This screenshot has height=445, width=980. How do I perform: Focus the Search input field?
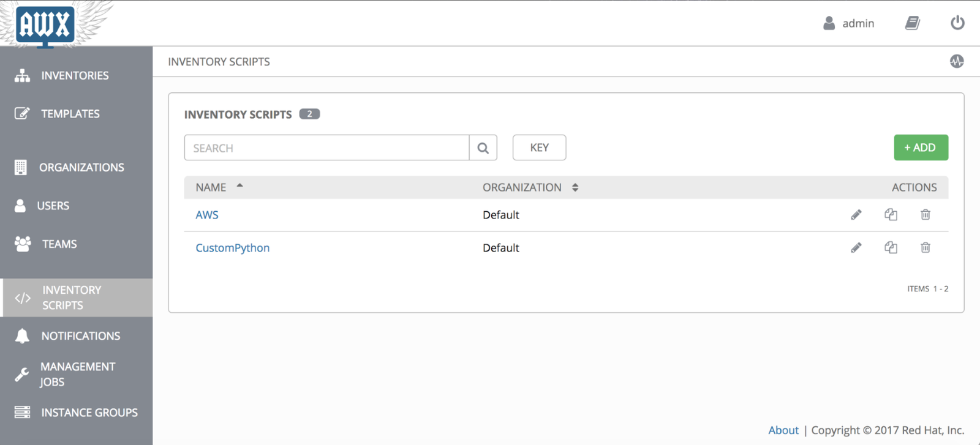(326, 148)
